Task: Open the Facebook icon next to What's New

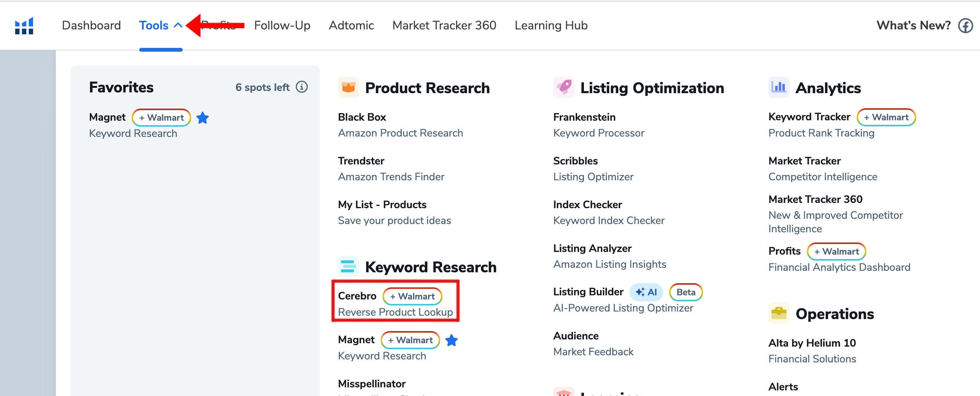Action: click(966, 26)
